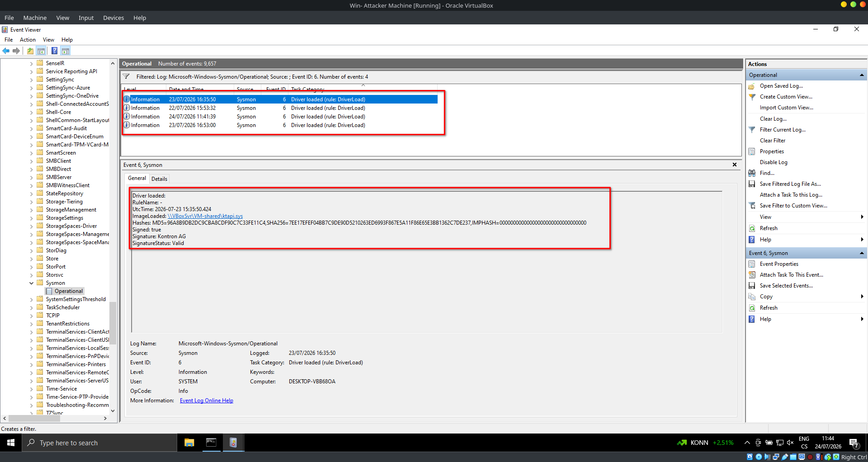The image size is (868, 462).
Task: Select the event logged 22/07/2026 15:53:32
Action: tap(280, 108)
